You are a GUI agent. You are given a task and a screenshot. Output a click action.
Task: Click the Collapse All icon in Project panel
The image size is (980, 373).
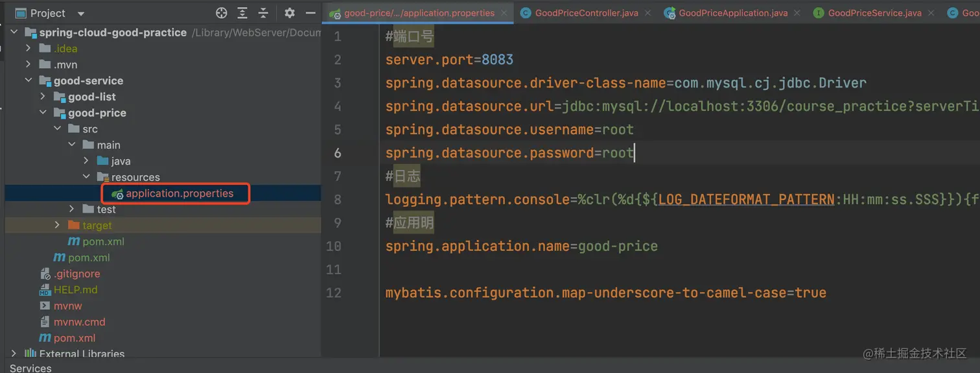point(263,13)
